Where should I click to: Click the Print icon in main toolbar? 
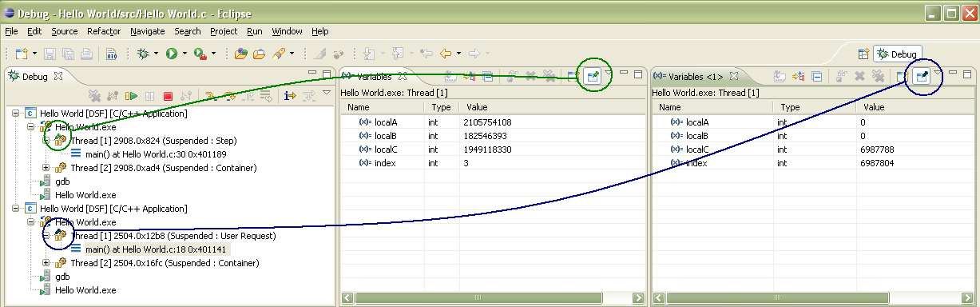(x=86, y=54)
